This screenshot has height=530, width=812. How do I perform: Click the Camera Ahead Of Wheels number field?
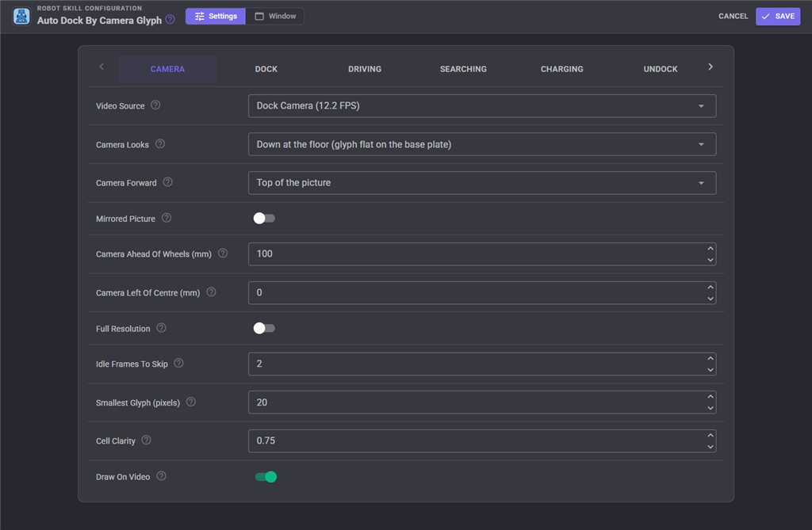(482, 254)
